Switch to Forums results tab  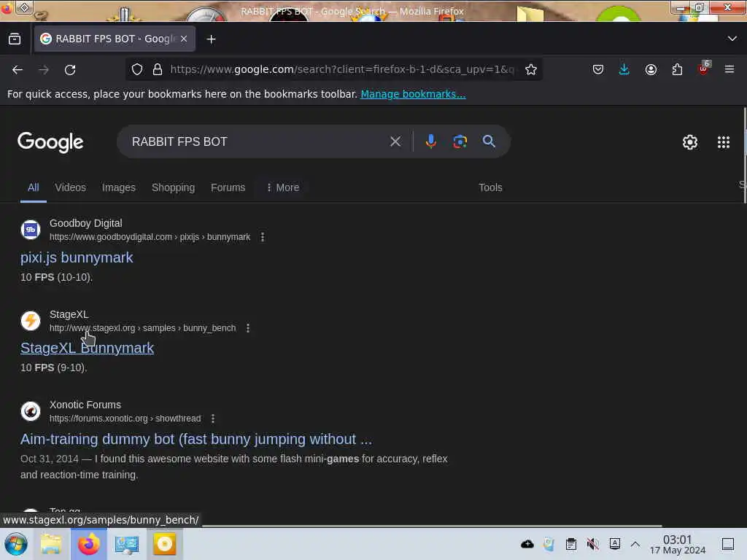[x=228, y=187]
